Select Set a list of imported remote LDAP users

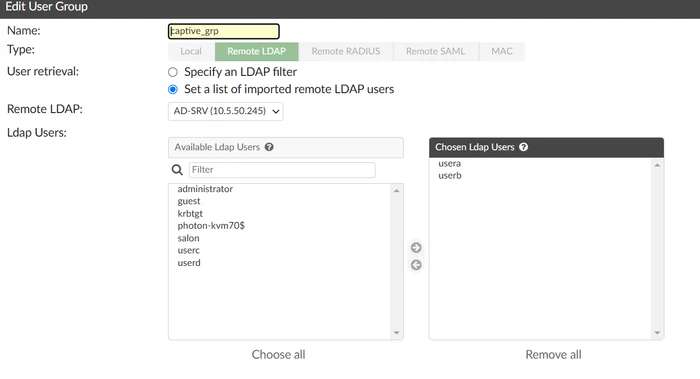(x=173, y=89)
